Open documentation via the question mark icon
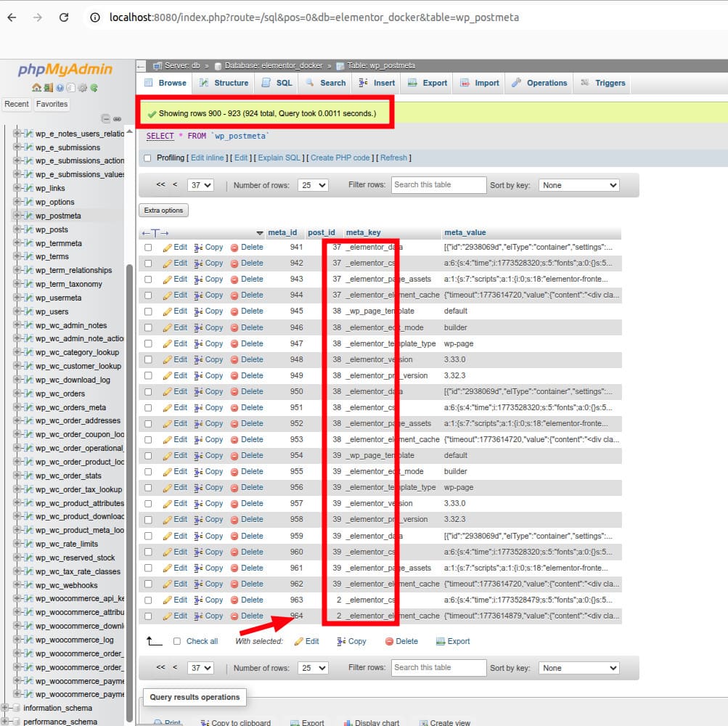Image resolution: width=728 pixels, height=726 pixels. [x=60, y=88]
